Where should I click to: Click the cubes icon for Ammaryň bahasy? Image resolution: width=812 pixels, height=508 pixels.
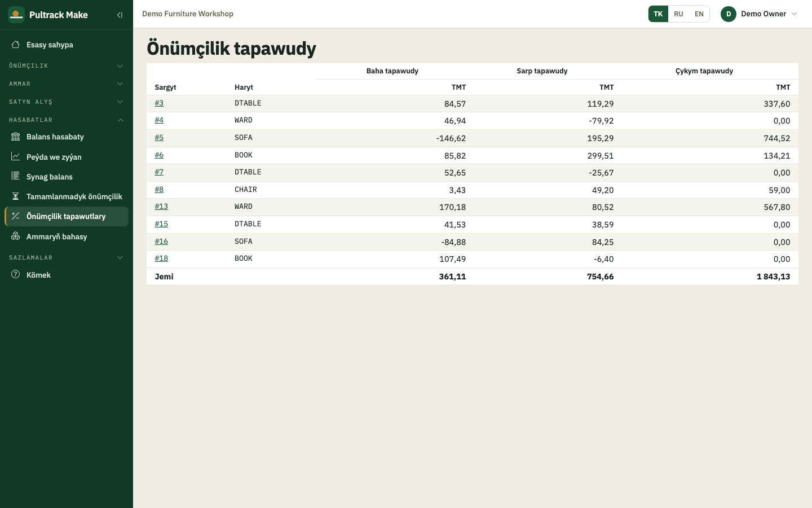[x=16, y=237]
